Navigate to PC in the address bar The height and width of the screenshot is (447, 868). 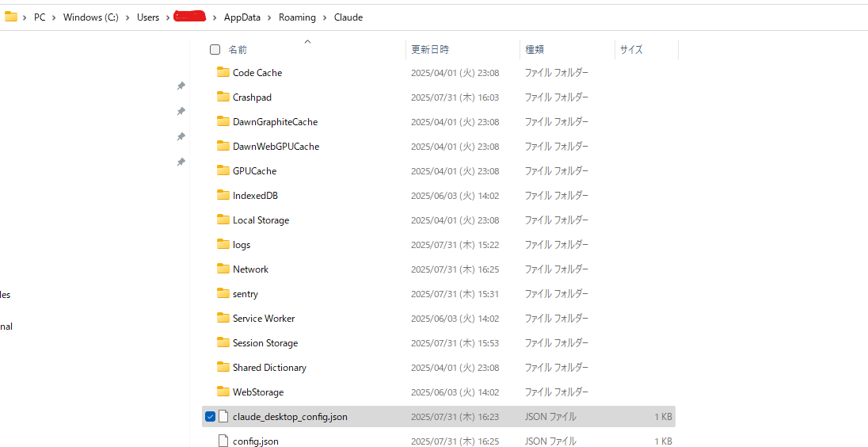click(x=40, y=17)
